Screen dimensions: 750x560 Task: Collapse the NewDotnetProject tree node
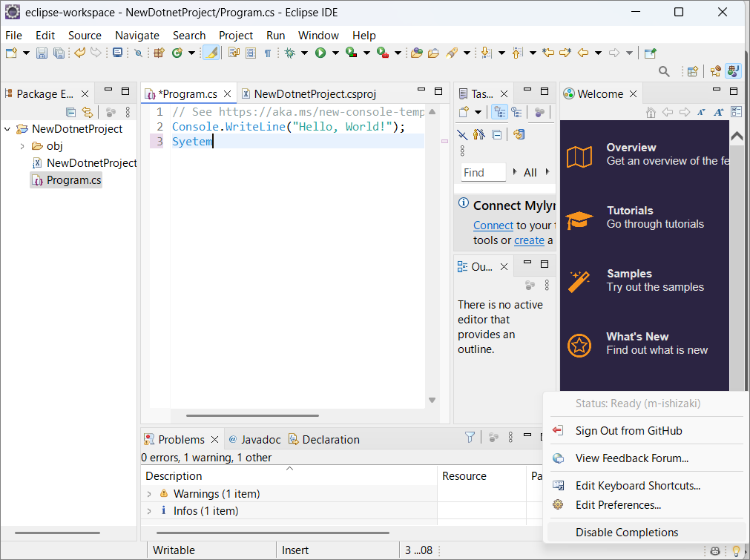(x=7, y=128)
